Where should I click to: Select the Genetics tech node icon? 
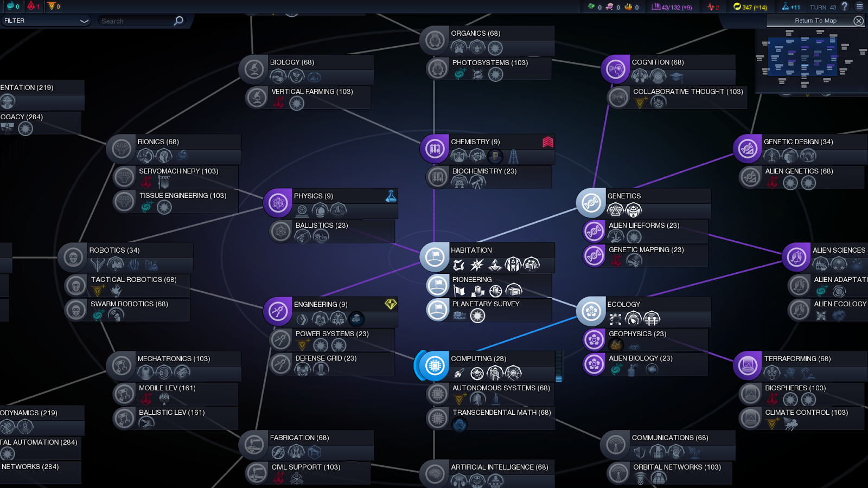tap(591, 203)
